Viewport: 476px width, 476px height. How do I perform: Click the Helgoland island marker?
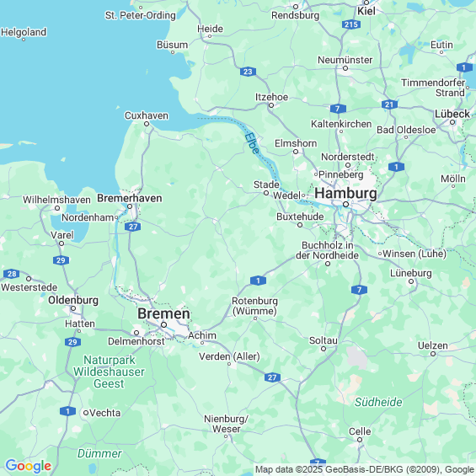(x=24, y=40)
